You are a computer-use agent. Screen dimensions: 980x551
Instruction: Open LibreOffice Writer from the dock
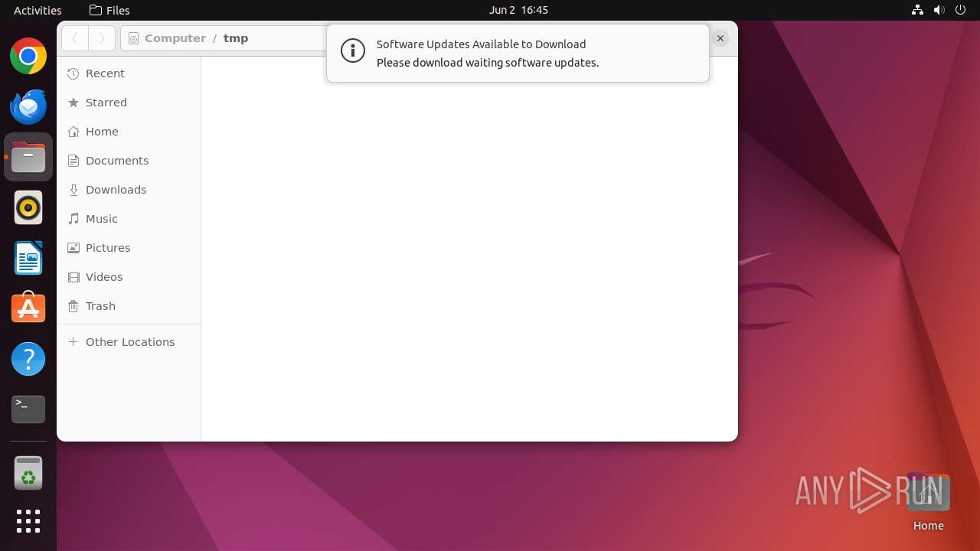point(28,258)
